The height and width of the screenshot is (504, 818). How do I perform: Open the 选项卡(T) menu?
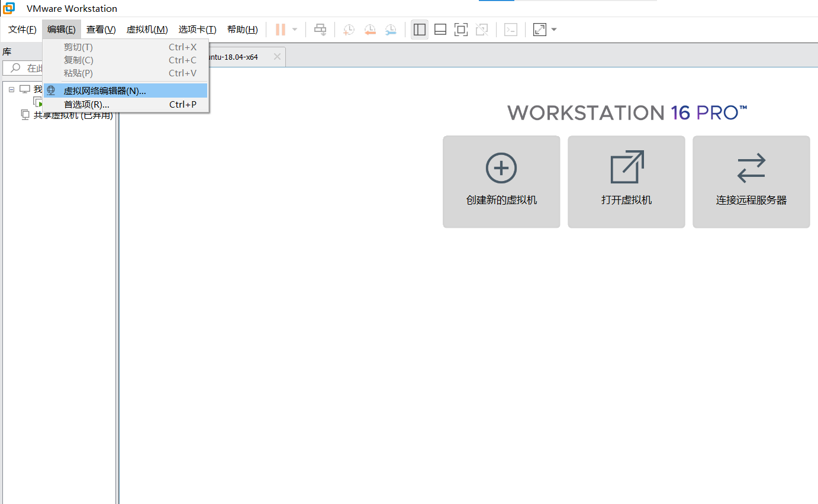[x=198, y=30]
